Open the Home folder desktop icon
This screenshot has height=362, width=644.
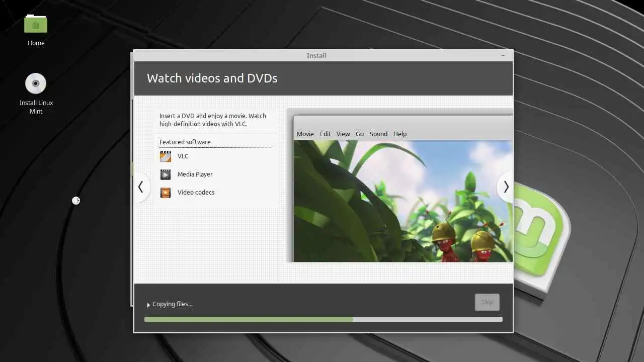coord(36,24)
